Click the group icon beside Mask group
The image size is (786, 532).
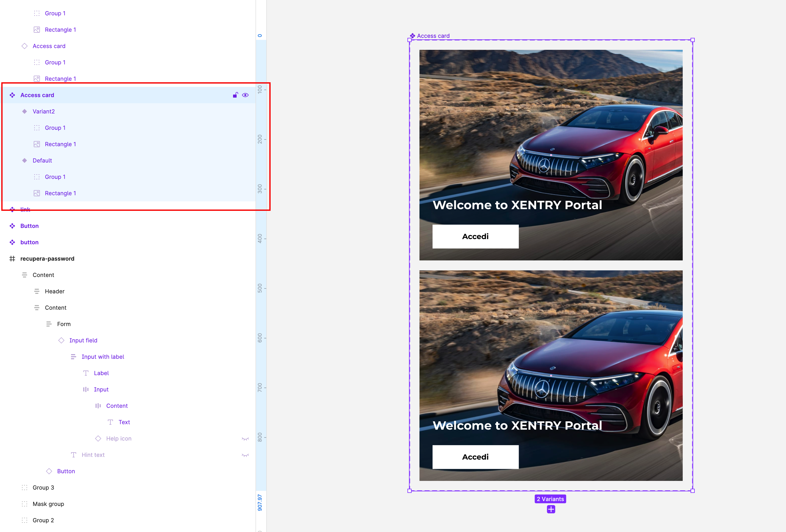24,504
